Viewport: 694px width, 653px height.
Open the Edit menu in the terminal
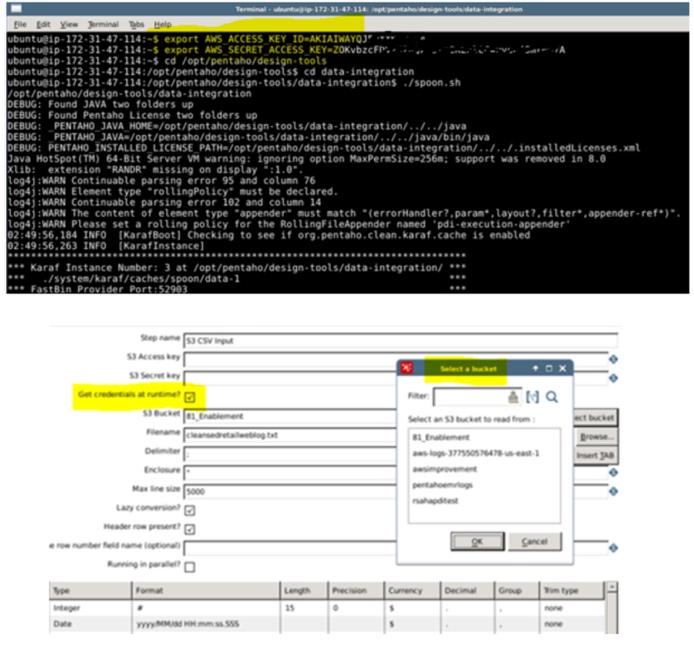tap(43, 24)
